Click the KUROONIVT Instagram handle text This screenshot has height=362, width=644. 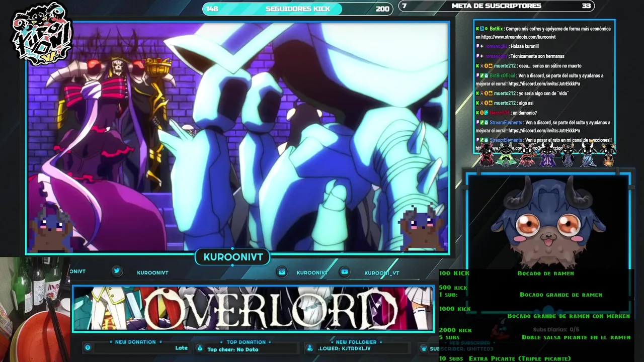click(x=312, y=273)
